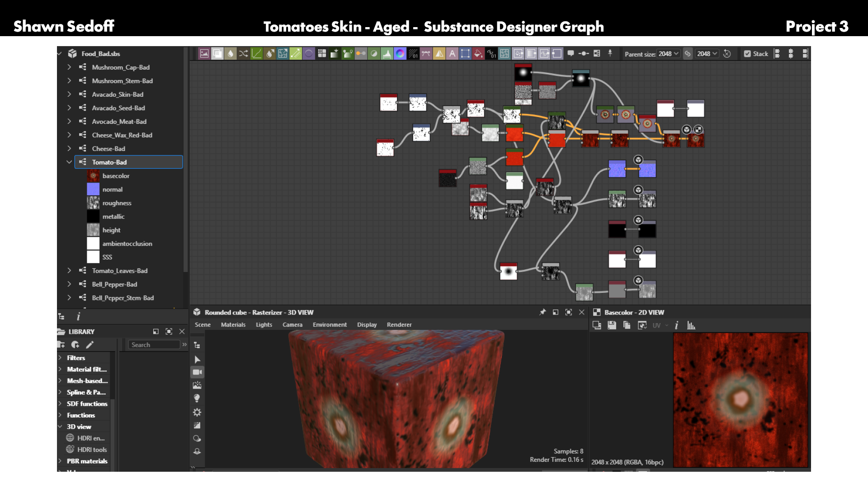The width and height of the screenshot is (868, 488).
Task: Add an HSL color wheel node
Action: (x=400, y=54)
